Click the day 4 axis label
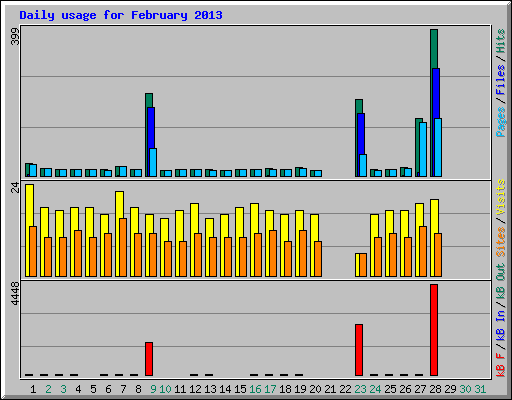The image size is (512, 400). [x=78, y=389]
